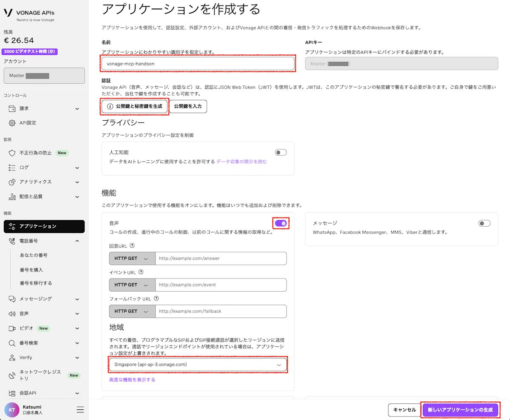This screenshot has width=510, height=420.
Task: Open the 請求 (billing) section icon
Action: (x=12, y=108)
